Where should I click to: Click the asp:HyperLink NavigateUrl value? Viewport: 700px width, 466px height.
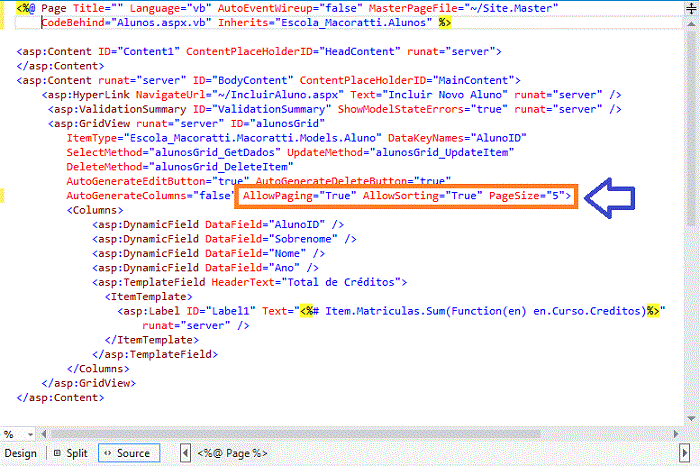click(x=277, y=95)
